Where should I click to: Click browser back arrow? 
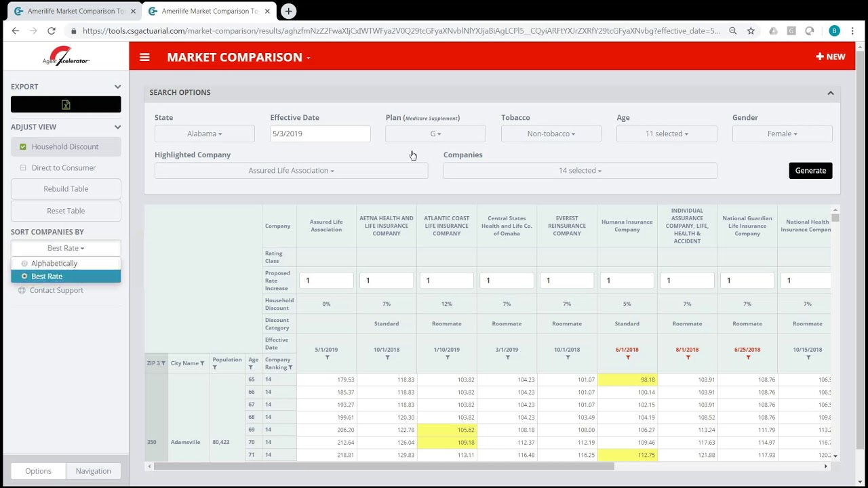pos(16,30)
